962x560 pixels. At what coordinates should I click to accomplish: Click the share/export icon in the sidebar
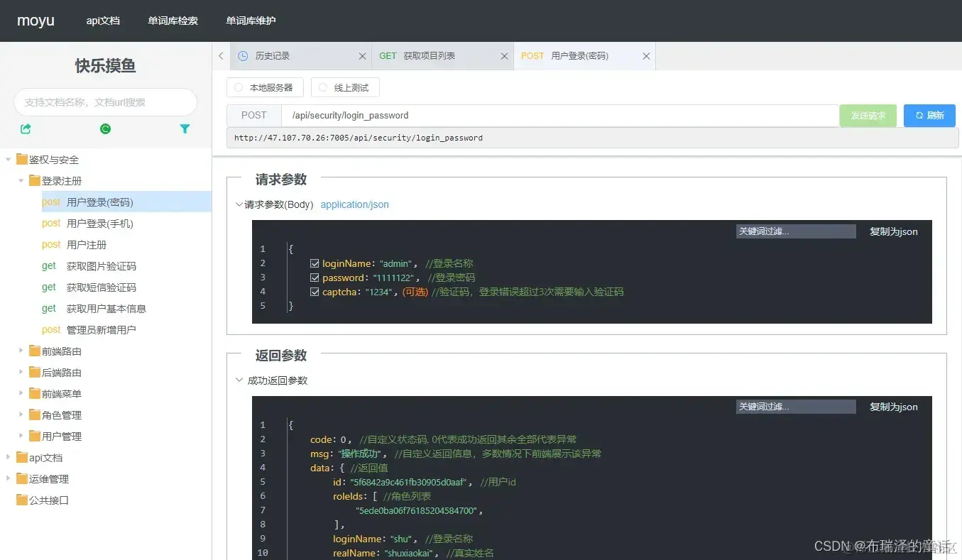24,128
